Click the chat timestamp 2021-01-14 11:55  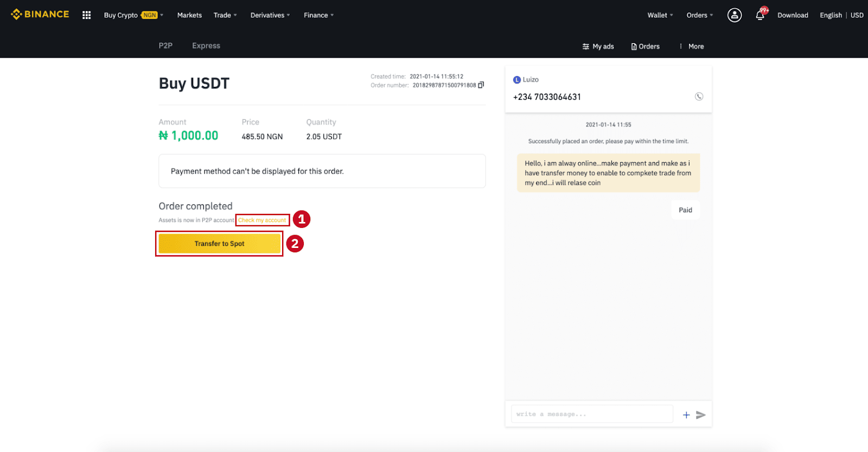pos(608,125)
